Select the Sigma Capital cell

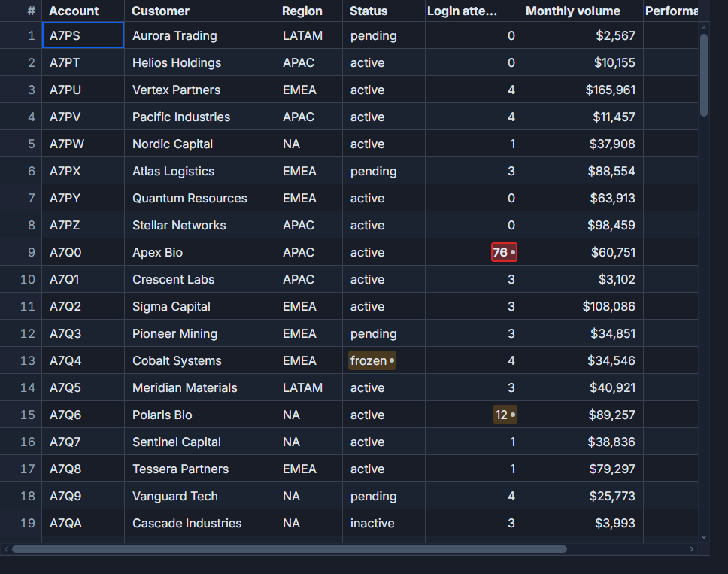199,306
